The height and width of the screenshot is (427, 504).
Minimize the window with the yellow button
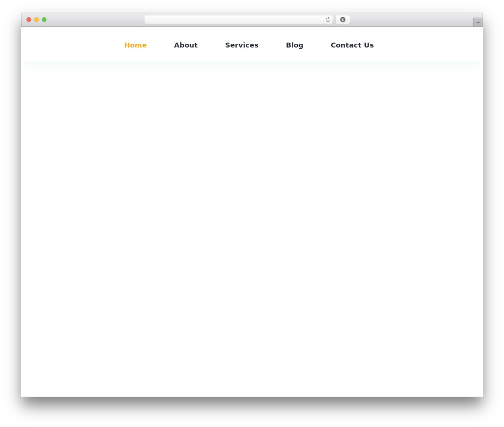click(x=37, y=20)
